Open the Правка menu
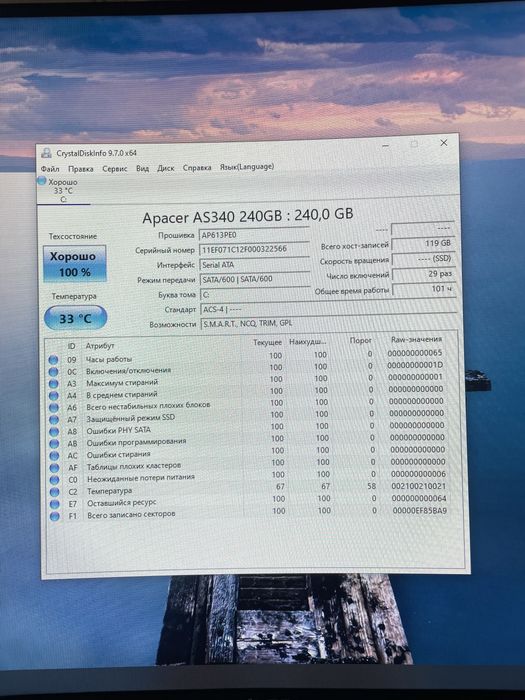 click(x=80, y=169)
